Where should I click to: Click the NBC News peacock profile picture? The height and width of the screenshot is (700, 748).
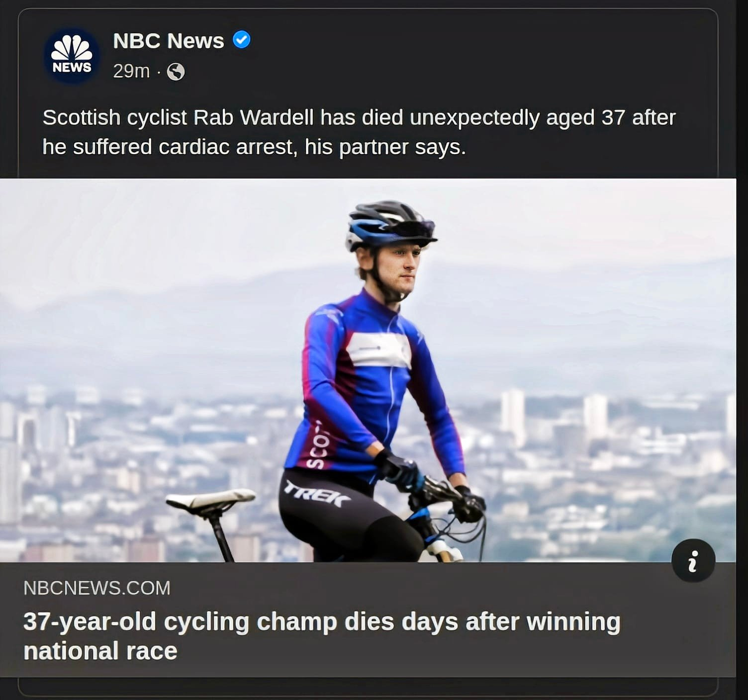pyautogui.click(x=72, y=55)
